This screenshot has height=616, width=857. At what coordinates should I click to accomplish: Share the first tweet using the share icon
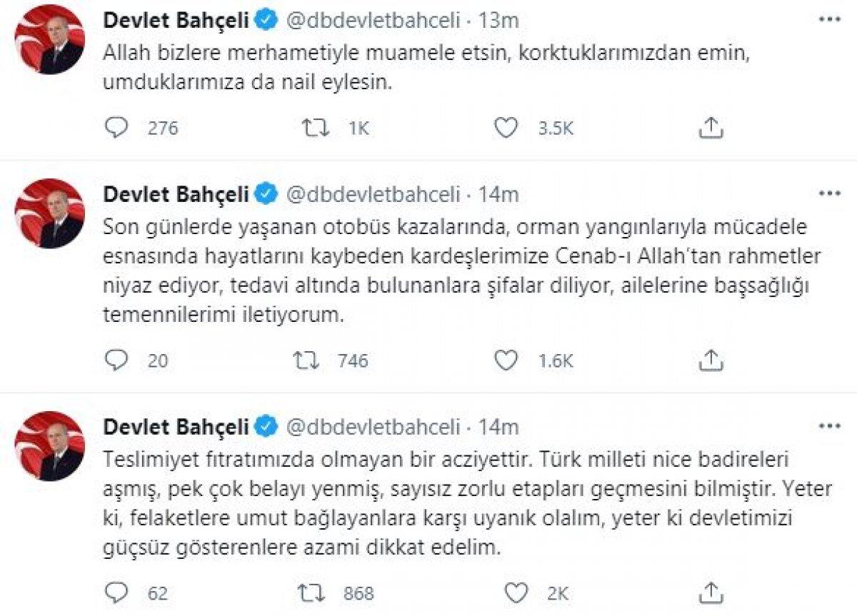[x=711, y=128]
